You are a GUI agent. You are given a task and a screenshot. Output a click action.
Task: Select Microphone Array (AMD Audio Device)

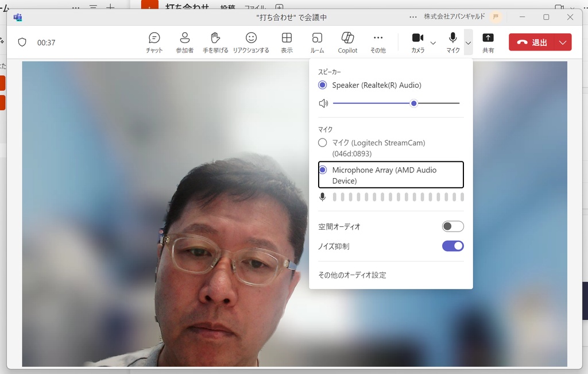click(390, 175)
